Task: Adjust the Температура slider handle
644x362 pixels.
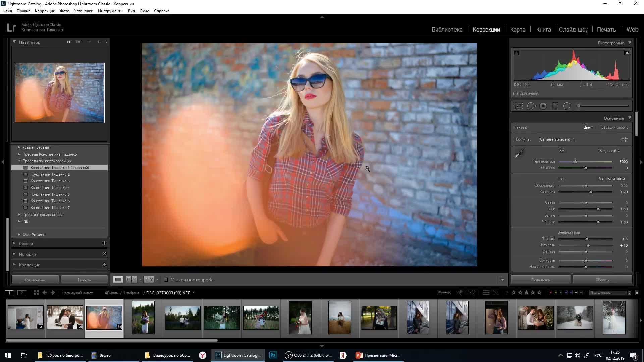Action: (x=575, y=162)
